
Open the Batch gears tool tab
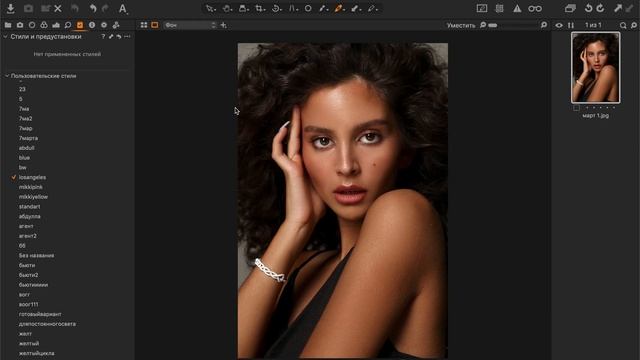coord(116,25)
